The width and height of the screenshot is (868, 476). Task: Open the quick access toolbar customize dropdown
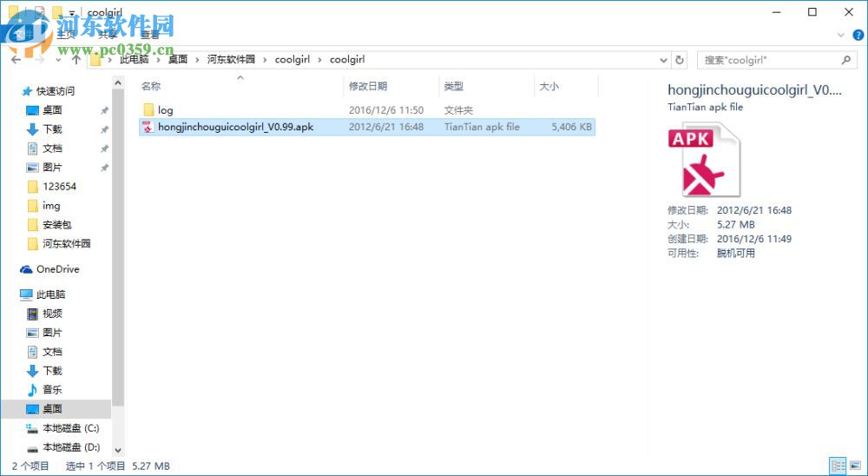click(71, 12)
